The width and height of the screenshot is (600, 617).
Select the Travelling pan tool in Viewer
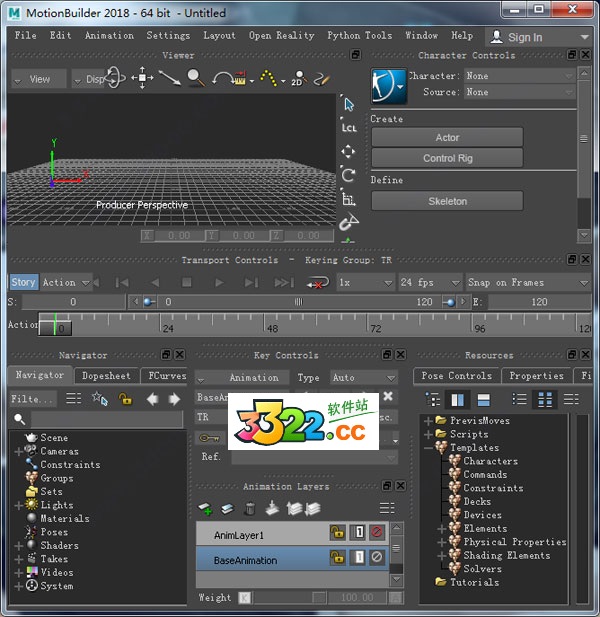tap(142, 78)
